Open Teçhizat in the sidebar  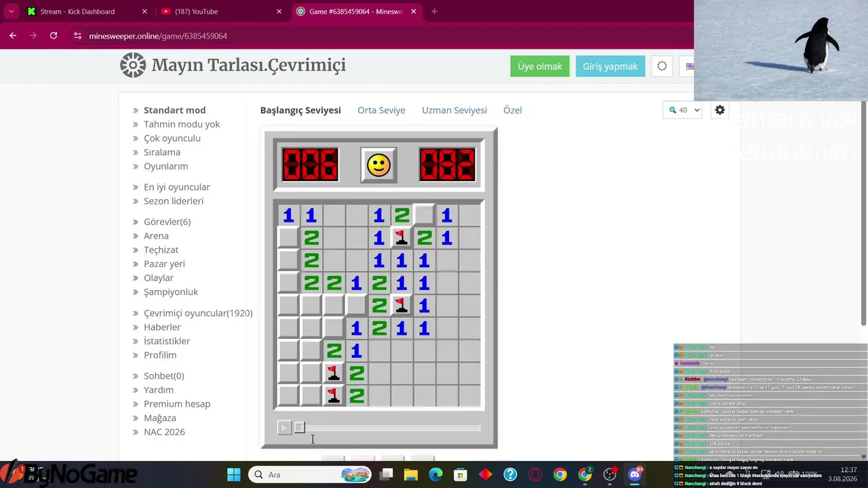point(161,249)
